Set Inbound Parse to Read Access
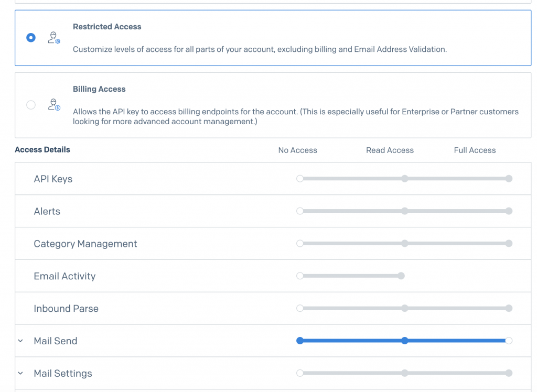 tap(405, 308)
